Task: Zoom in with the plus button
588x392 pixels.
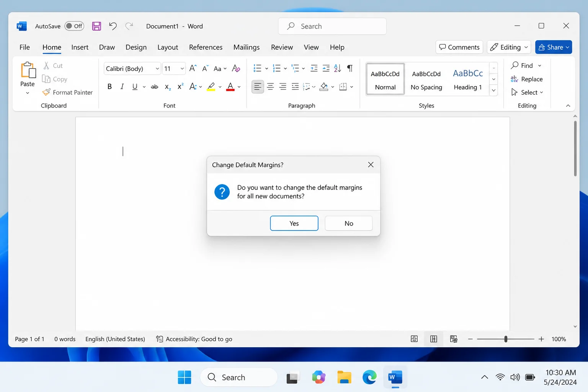Action: click(x=541, y=339)
